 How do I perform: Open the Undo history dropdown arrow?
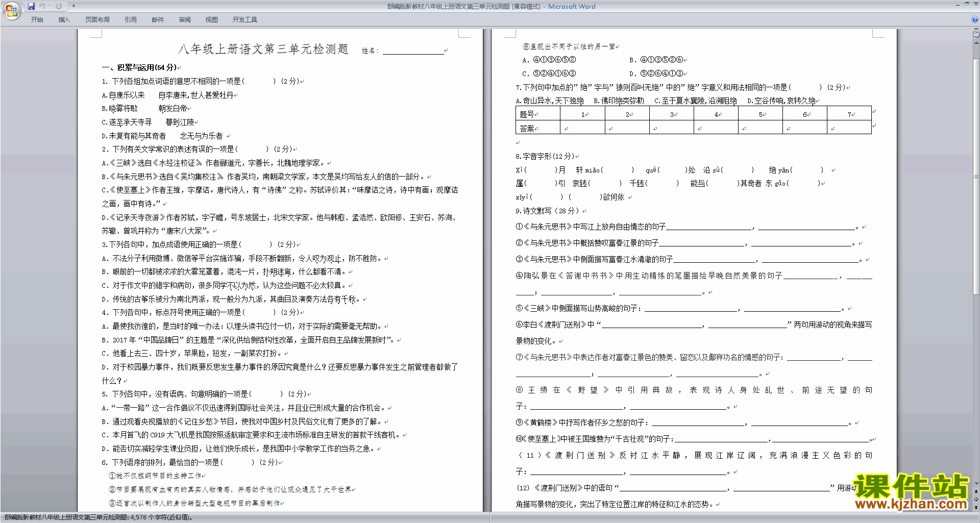point(50,6)
